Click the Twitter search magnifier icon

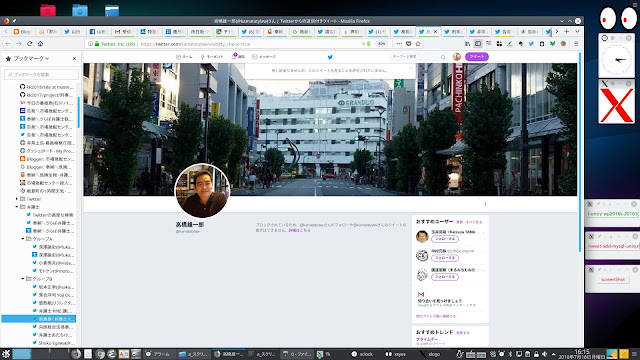point(443,57)
